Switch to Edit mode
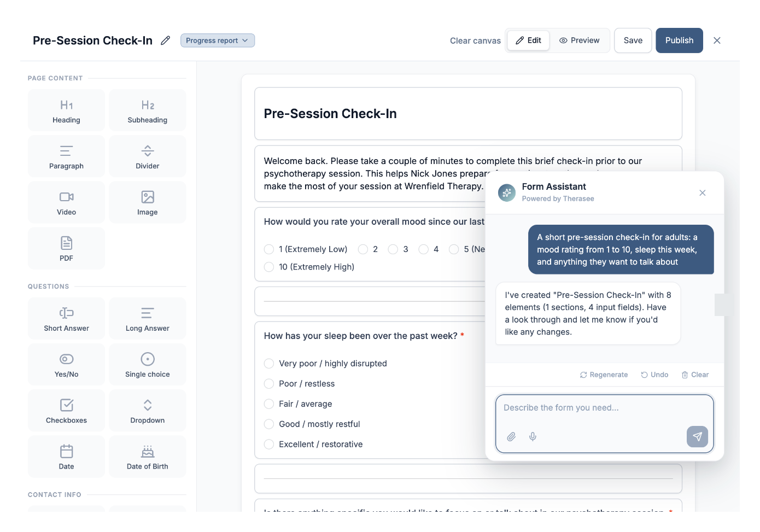760x532 pixels. click(528, 40)
